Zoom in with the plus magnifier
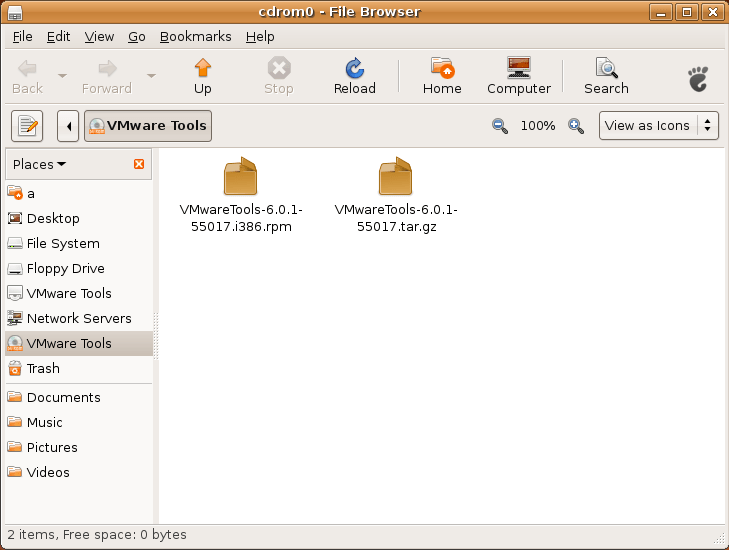The image size is (729, 550). pos(576,126)
